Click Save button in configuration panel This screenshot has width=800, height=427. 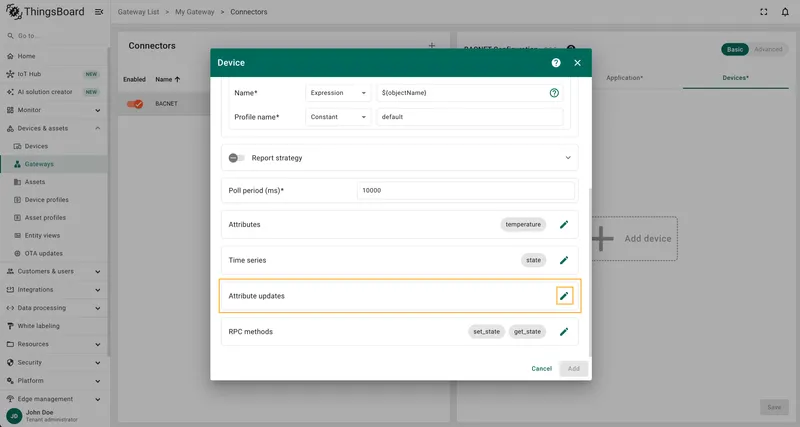click(774, 407)
